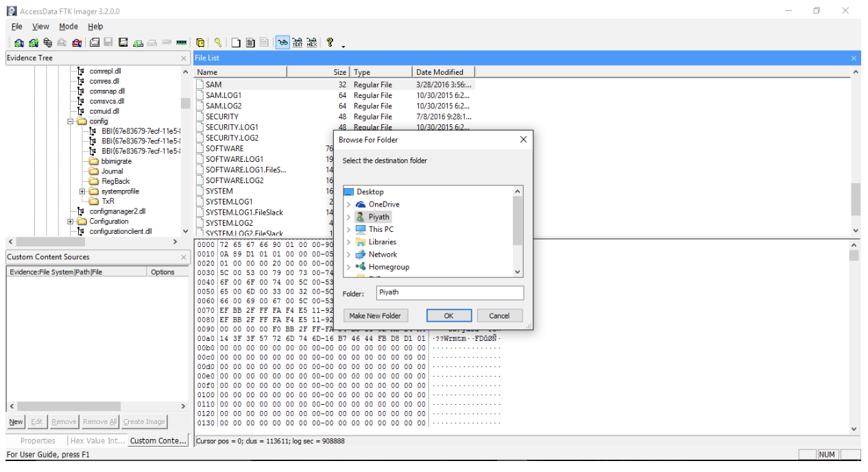Viewport: 868px width, 472px height.
Task: Click the Make New Folder button
Action: tap(376, 316)
